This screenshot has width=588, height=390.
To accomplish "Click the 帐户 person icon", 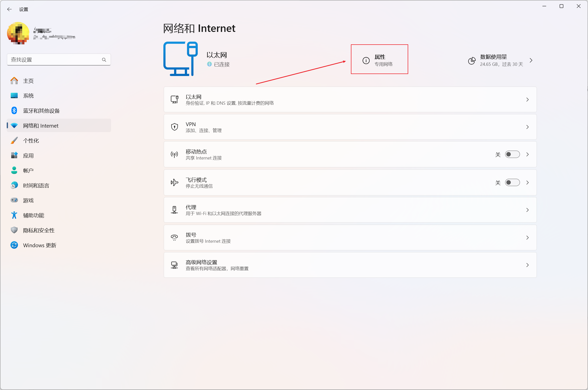I will [x=14, y=170].
